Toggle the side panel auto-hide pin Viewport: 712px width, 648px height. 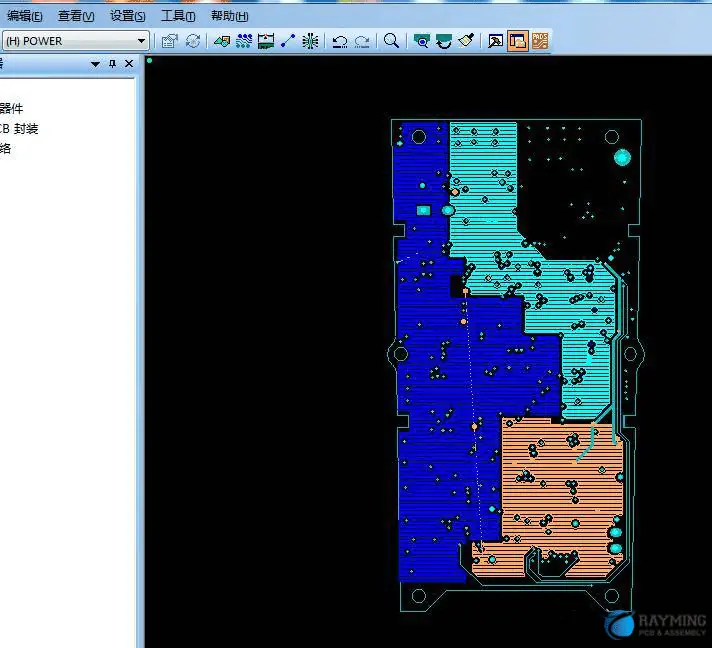(x=112, y=64)
